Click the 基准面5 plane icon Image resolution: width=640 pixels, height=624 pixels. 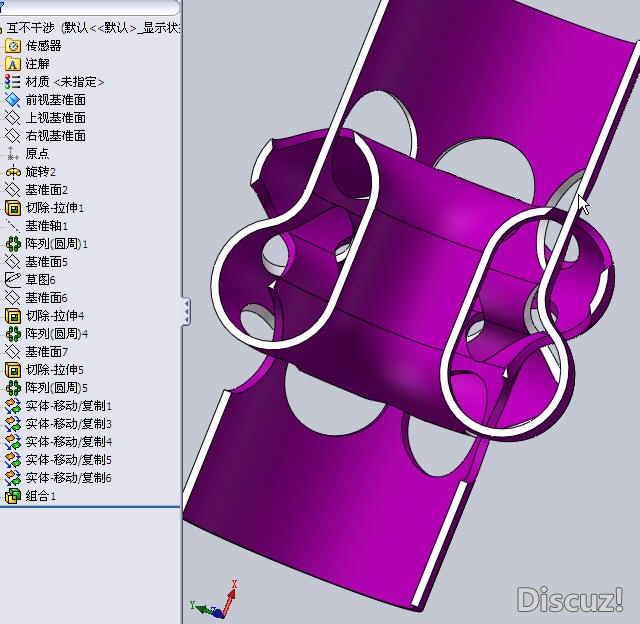click(x=13, y=262)
